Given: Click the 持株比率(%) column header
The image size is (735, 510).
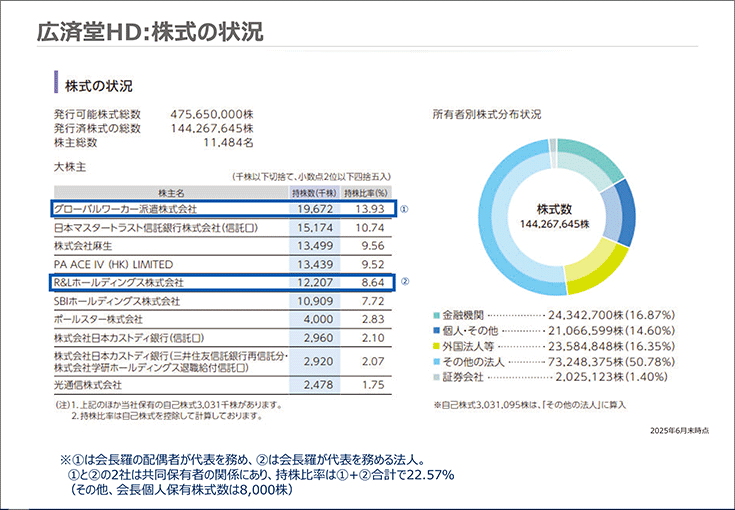Looking at the screenshot, I should coord(365,192).
